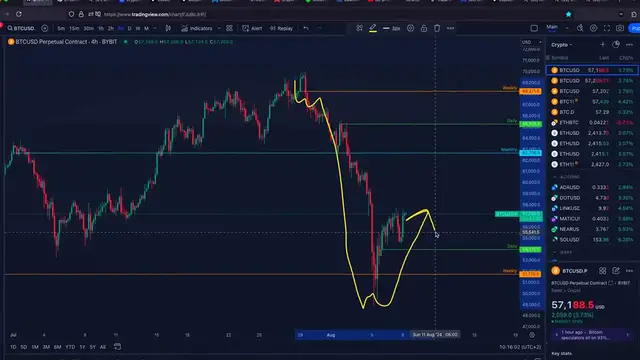This screenshot has width=640, height=360.
Task: Bookmark the page with the star icon
Action: pos(569,14)
